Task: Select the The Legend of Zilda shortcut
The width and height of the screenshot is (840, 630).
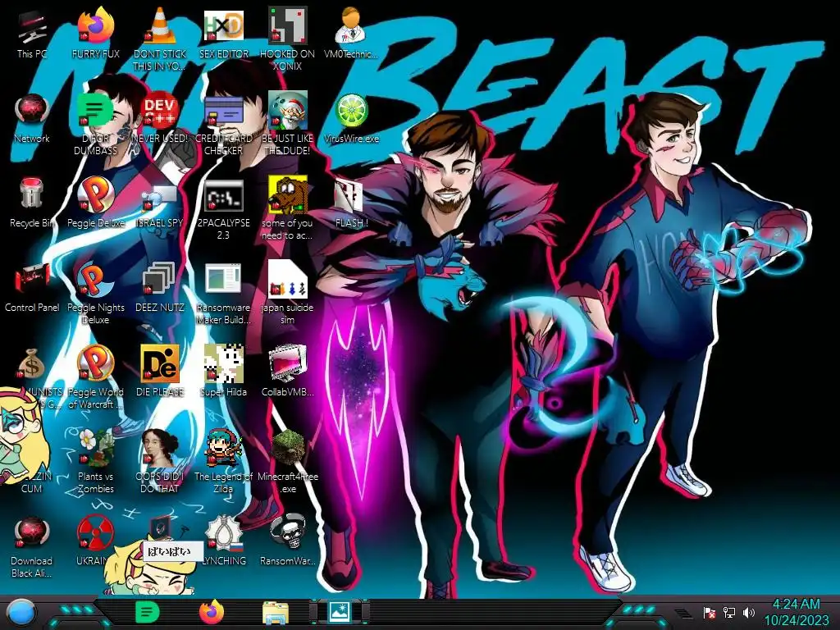Action: click(223, 462)
